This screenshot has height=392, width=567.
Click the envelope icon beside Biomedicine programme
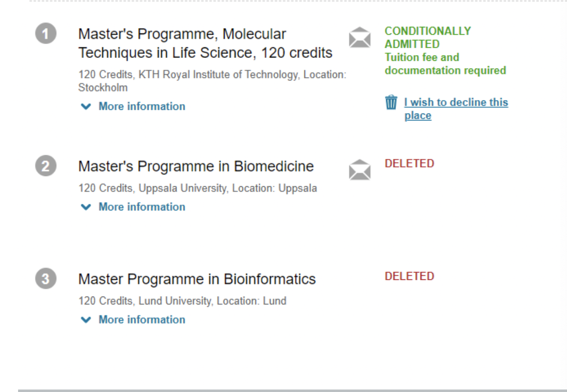[359, 170]
